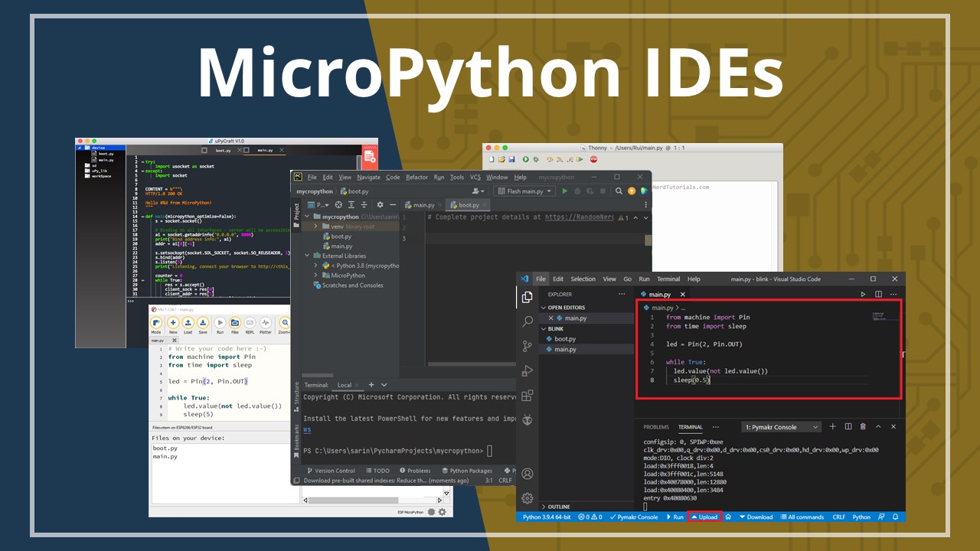This screenshot has width=980, height=551.
Task: Open Search Everywhere in PyCharm
Action: pos(618,191)
